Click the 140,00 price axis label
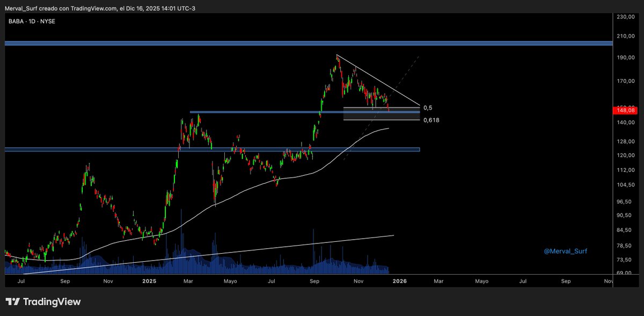 coord(625,123)
